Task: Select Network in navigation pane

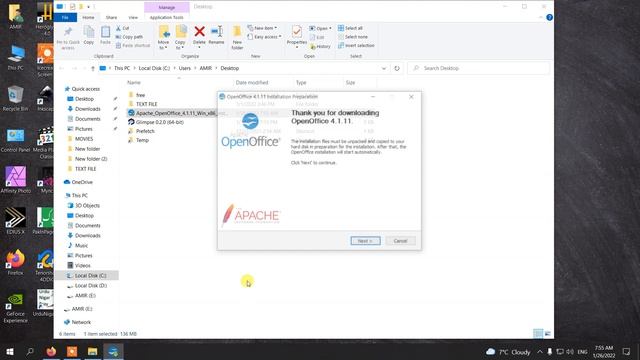Action: [81, 322]
